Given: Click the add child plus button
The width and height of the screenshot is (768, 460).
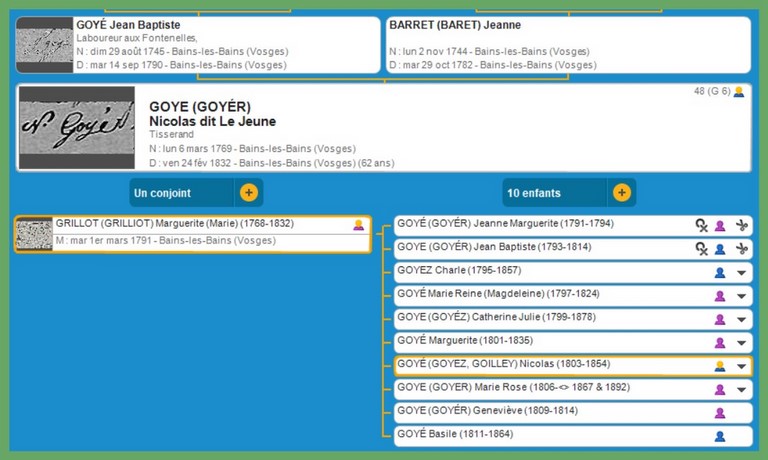Looking at the screenshot, I should [622, 193].
